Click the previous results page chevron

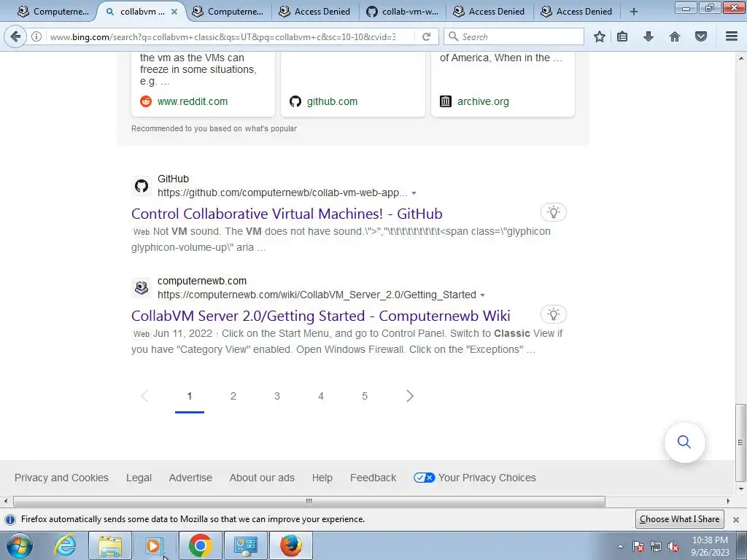coord(144,396)
